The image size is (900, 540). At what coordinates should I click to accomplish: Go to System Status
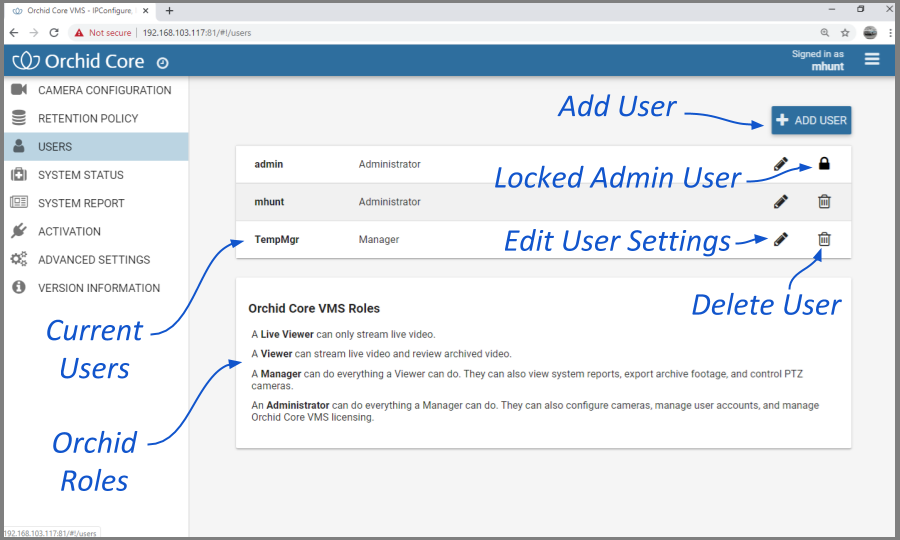point(96,174)
